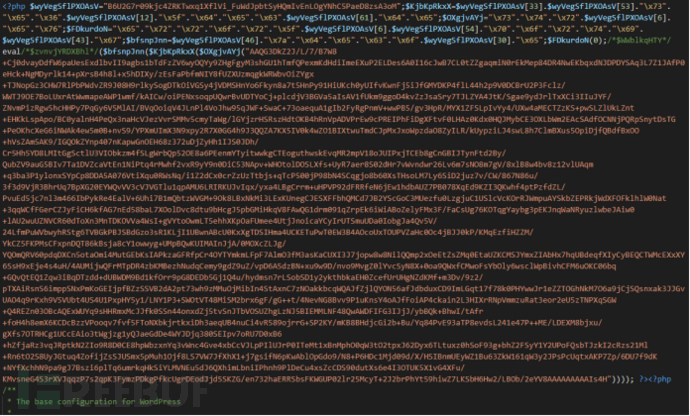
Task: Click the line starting with +hVsZAmSAK9/IGQOkZYnp407
Action: click(x=130, y=142)
